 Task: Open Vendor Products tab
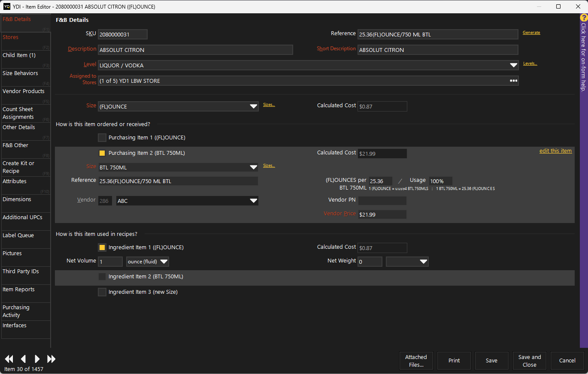26,95
